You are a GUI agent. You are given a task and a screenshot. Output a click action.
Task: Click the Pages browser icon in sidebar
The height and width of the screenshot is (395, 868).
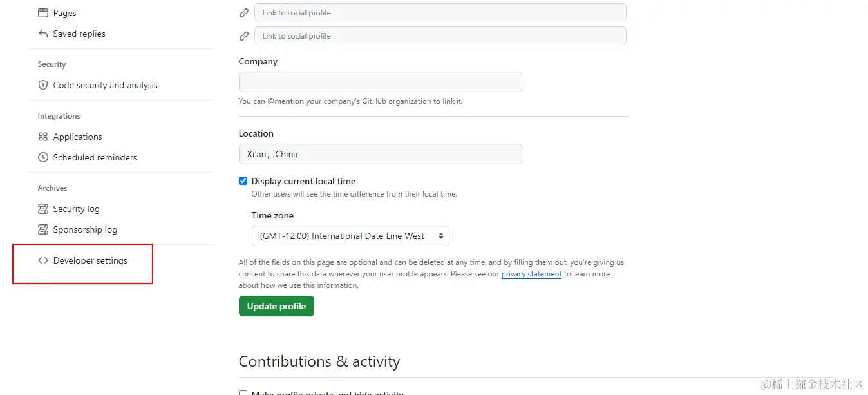[43, 13]
